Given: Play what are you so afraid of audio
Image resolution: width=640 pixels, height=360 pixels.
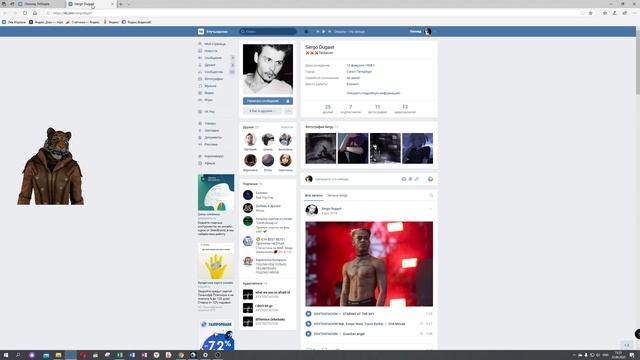Looking at the screenshot, I should 248,294.
